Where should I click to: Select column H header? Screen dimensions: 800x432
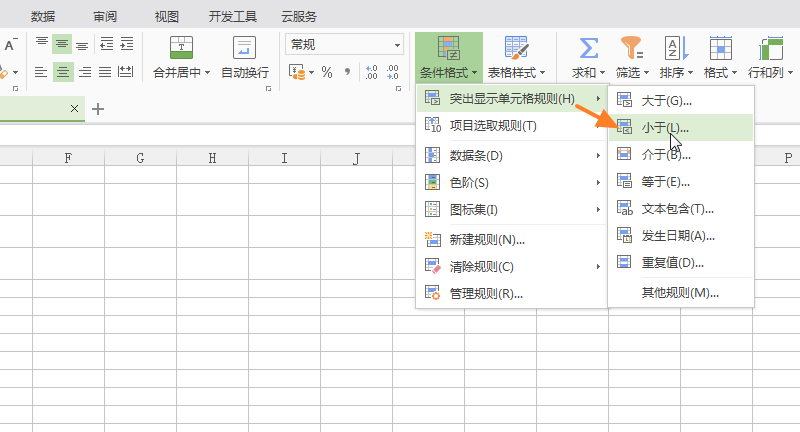point(212,158)
